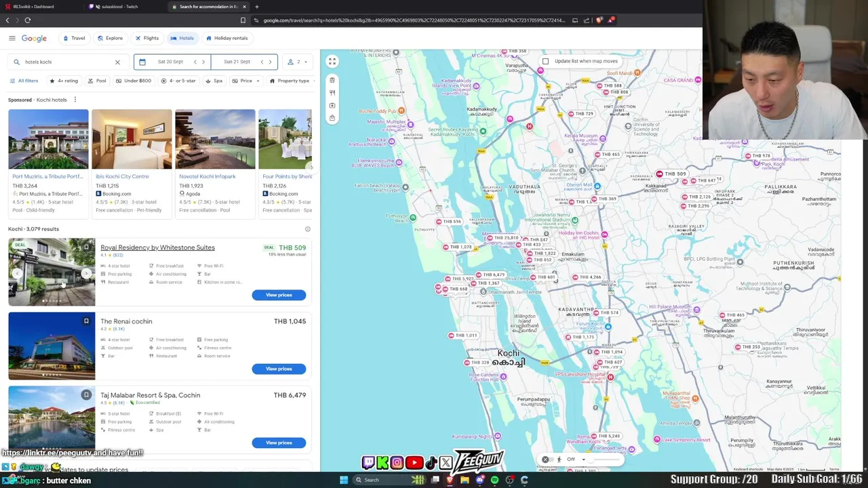Show next photo of Royal Residency

pyautogui.click(x=86, y=274)
